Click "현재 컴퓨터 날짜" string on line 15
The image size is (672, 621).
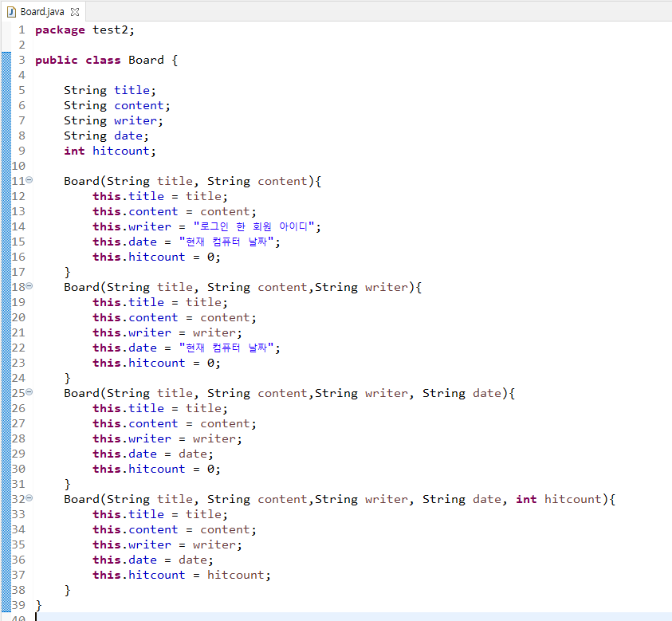(226, 242)
